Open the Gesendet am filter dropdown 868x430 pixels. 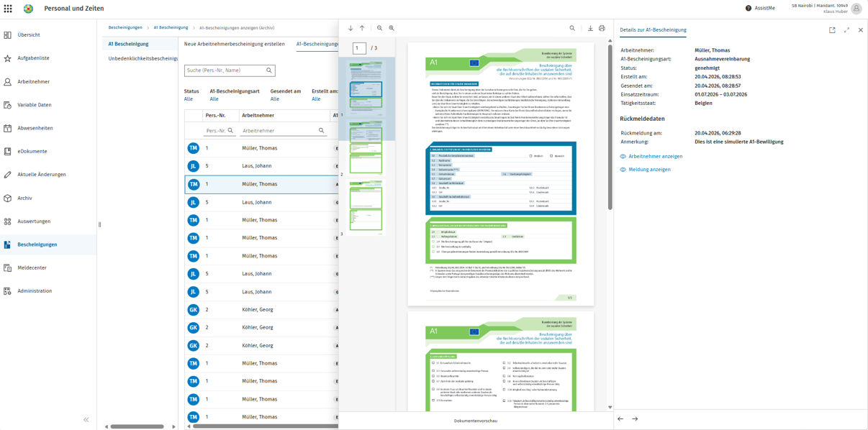coord(286,95)
